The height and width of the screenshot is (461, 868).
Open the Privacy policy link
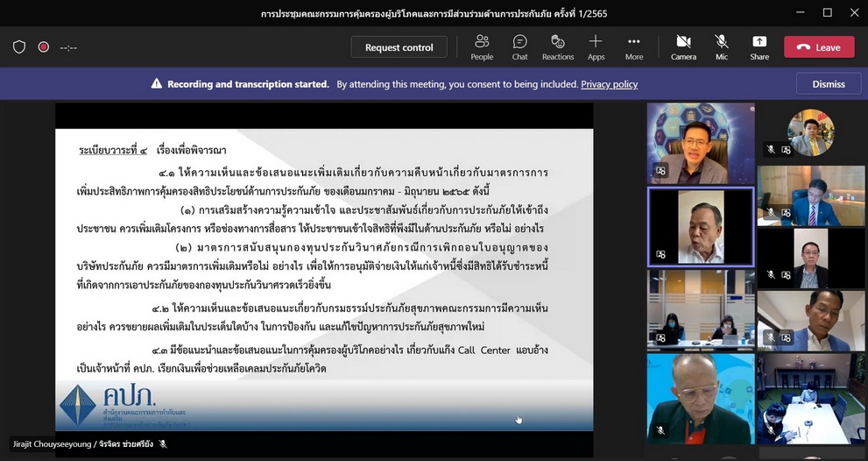[x=609, y=84]
